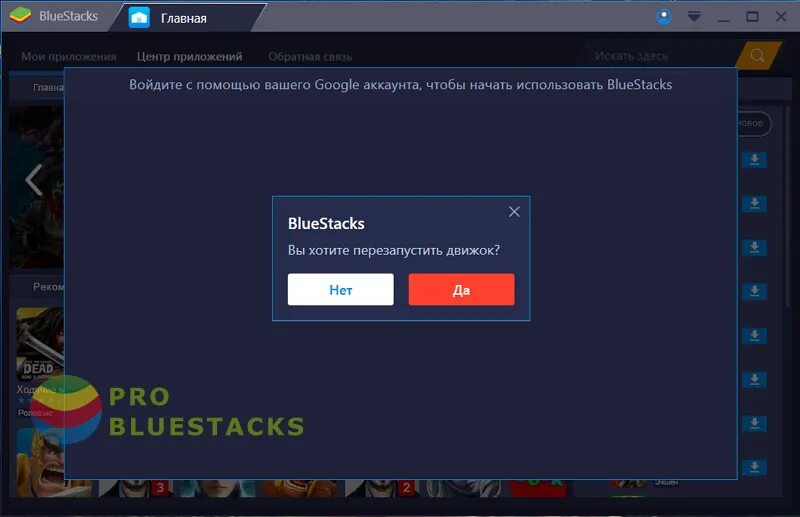
Task: Click the orange search magnifier button
Action: 758,55
